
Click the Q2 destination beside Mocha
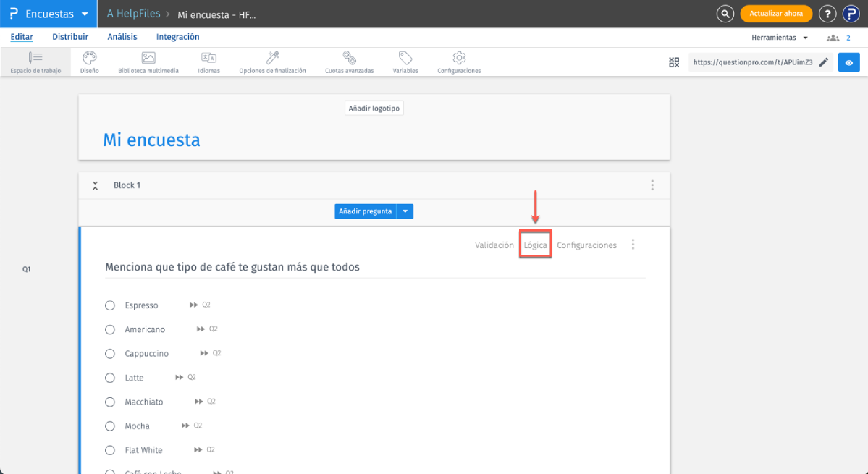pos(198,426)
